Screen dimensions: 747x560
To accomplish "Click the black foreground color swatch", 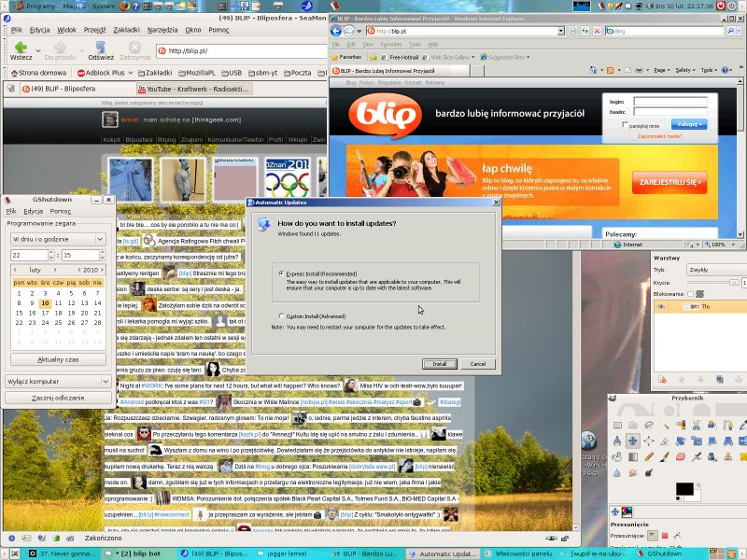I will 684,488.
